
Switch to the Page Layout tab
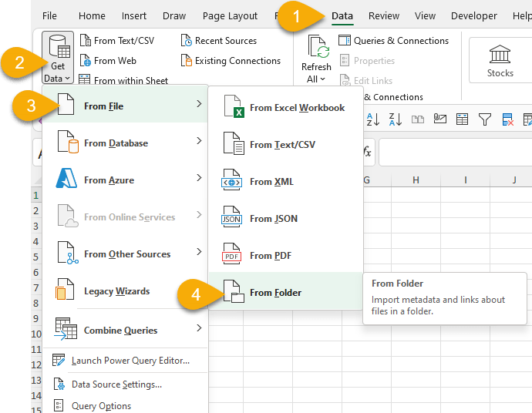[230, 15]
